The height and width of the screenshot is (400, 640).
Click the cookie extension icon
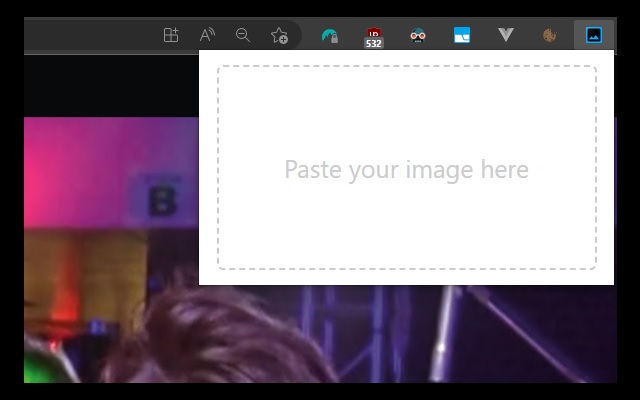click(549, 35)
